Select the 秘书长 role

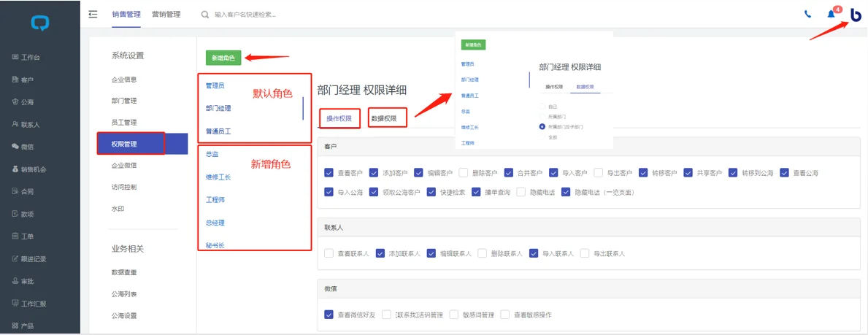pyautogui.click(x=215, y=244)
